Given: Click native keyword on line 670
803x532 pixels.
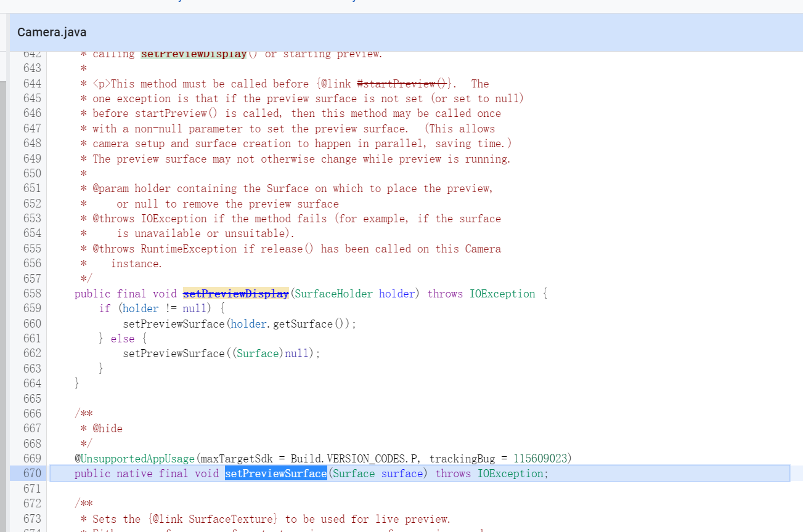Looking at the screenshot, I should [x=134, y=474].
